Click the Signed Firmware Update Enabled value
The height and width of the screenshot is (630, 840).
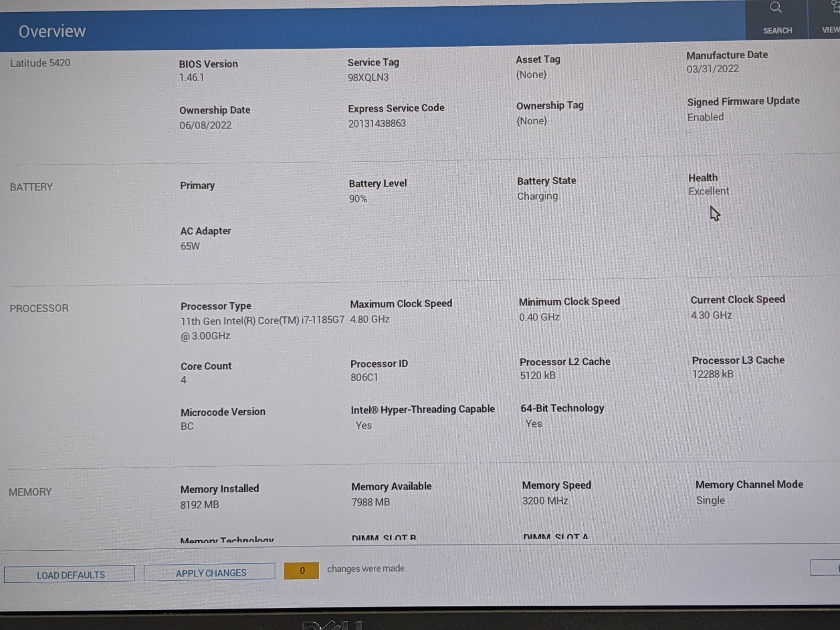tap(705, 117)
